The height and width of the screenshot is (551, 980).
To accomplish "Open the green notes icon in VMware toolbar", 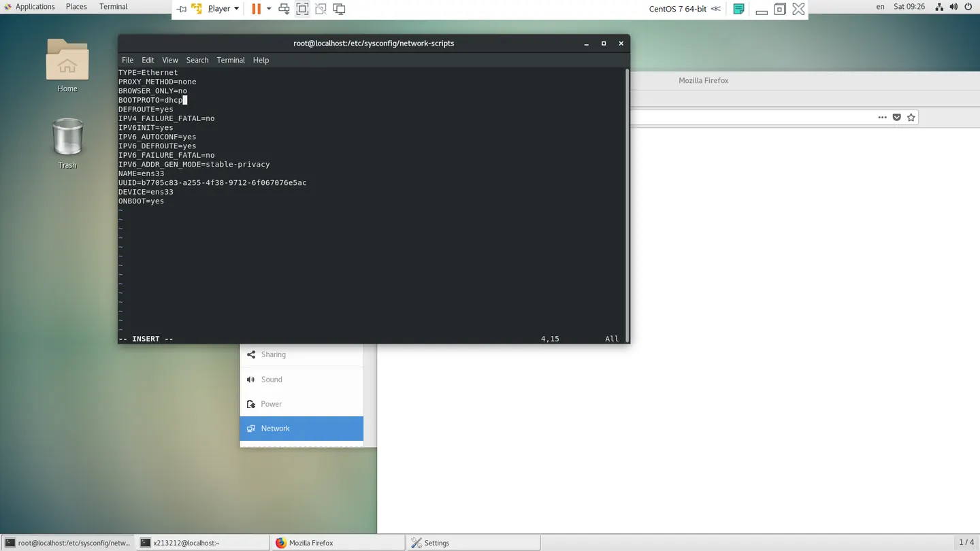I will (738, 9).
